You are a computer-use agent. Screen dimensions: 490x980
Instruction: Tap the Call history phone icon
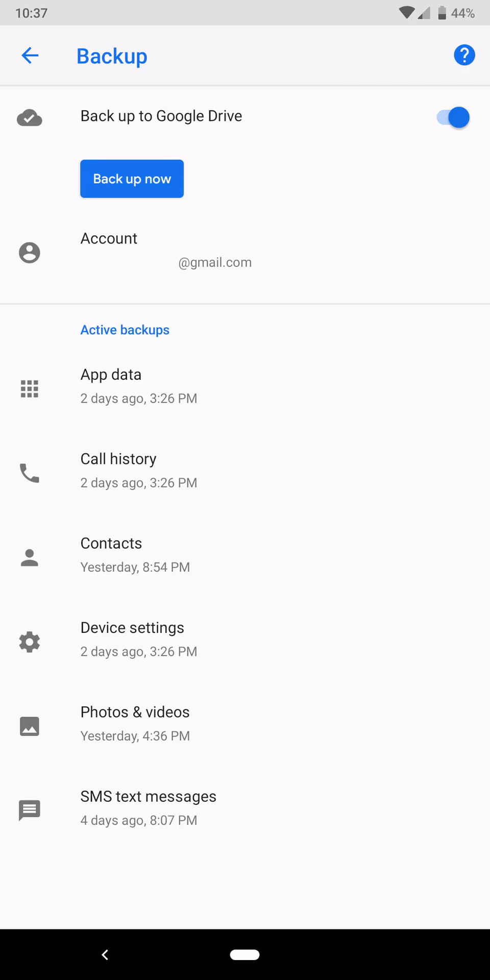(x=30, y=473)
